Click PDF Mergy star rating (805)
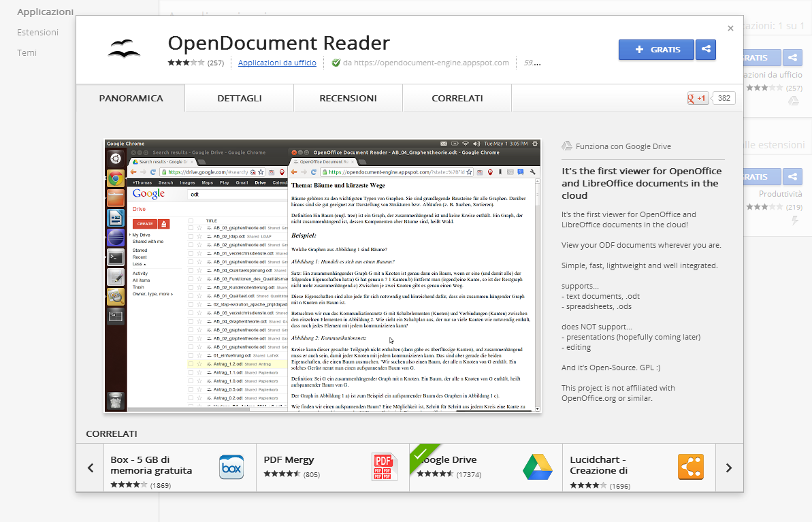The height and width of the screenshot is (522, 812). tap(292, 474)
